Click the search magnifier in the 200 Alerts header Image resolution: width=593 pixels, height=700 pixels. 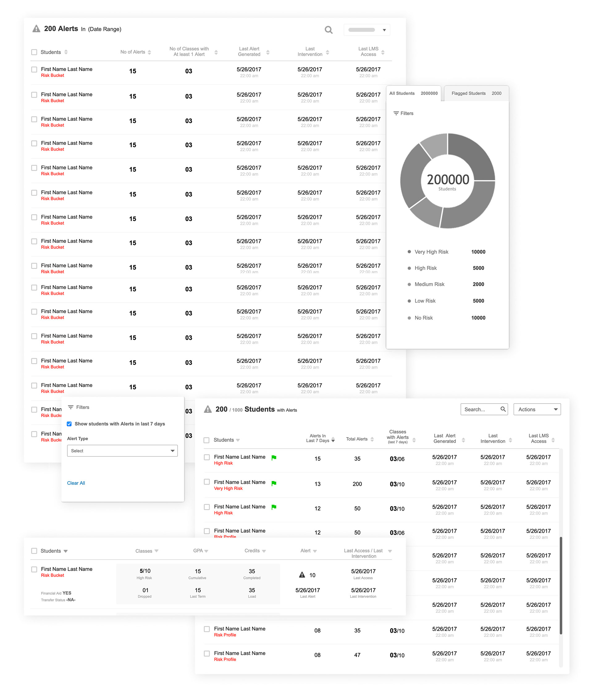328,30
